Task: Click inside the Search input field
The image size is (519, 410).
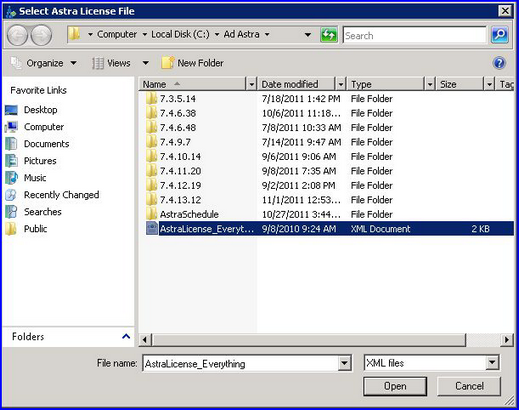Action: click(414, 35)
